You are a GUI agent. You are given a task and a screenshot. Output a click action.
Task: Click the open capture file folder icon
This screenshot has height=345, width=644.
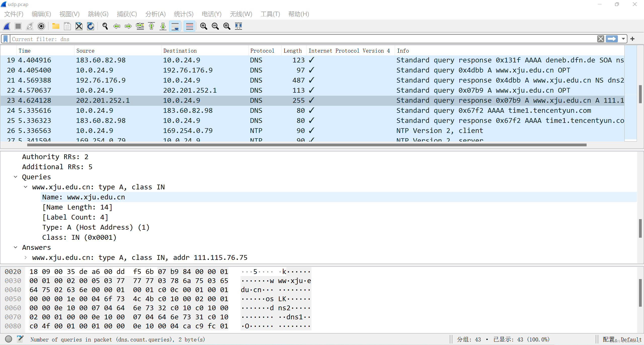(56, 26)
